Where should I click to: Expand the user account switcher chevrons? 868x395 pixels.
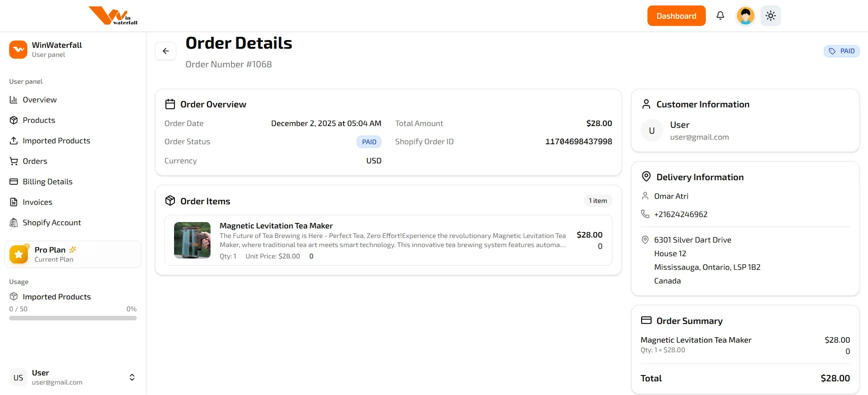[x=132, y=377]
